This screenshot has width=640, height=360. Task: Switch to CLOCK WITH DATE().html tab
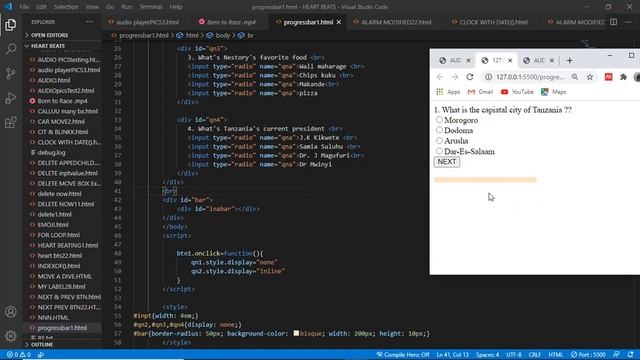pos(493,22)
